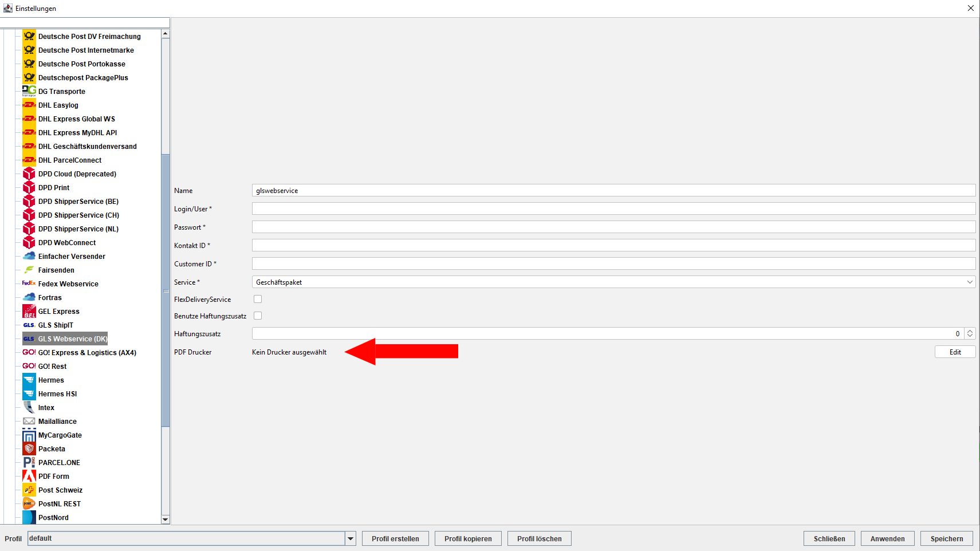This screenshot has width=980, height=551.
Task: Click the carrier list scroll-up arrow
Action: click(x=166, y=34)
